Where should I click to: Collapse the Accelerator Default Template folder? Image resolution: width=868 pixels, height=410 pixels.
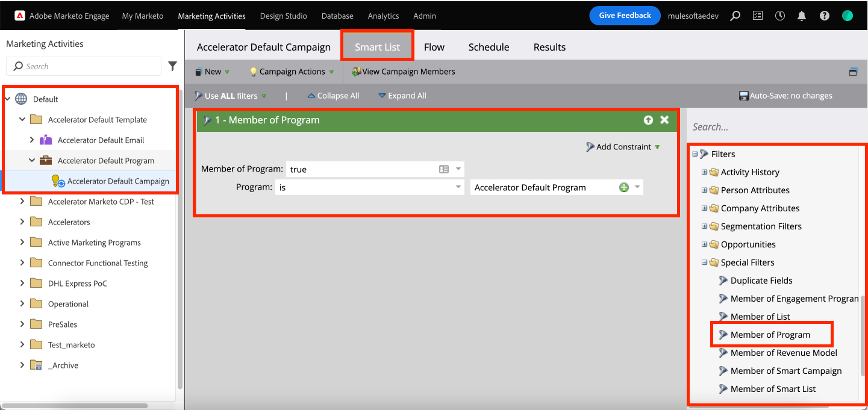point(22,119)
